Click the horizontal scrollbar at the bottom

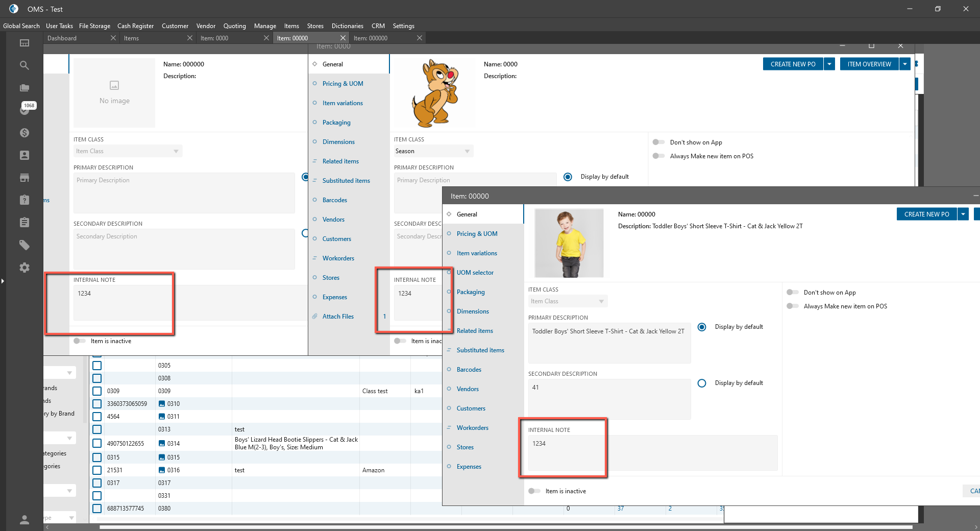coord(505,527)
